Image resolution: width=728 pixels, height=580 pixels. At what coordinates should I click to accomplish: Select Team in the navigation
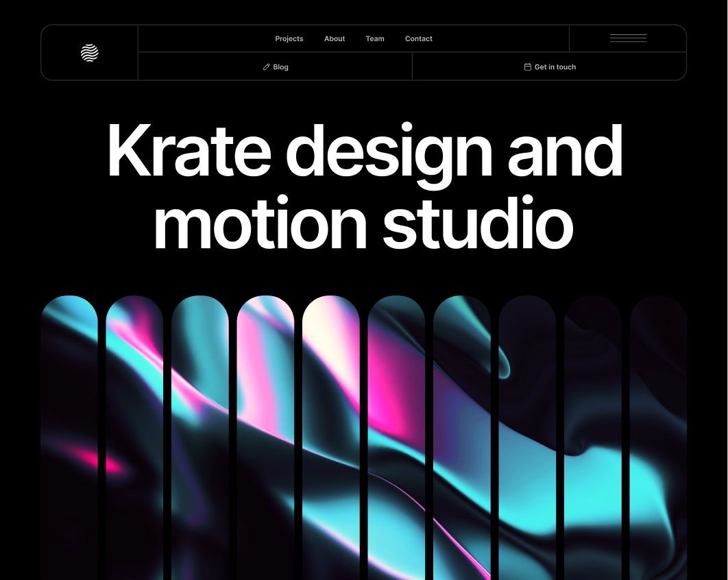[x=375, y=38]
